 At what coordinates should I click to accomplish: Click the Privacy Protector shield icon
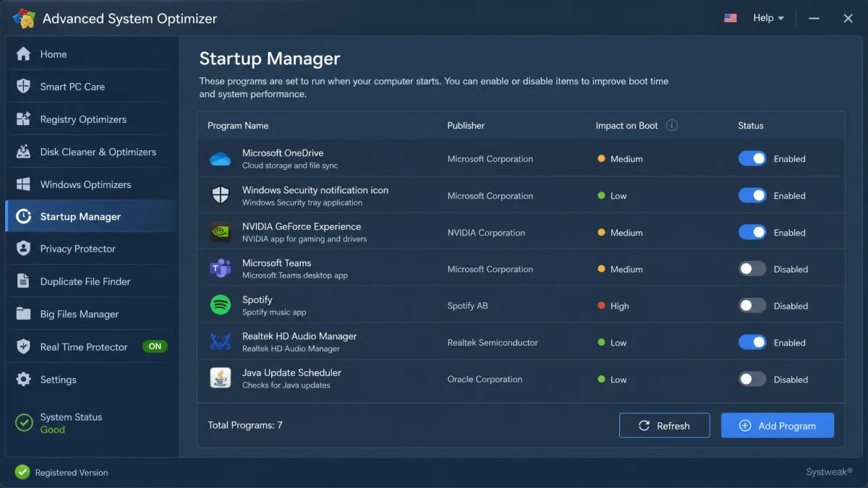[x=23, y=249]
